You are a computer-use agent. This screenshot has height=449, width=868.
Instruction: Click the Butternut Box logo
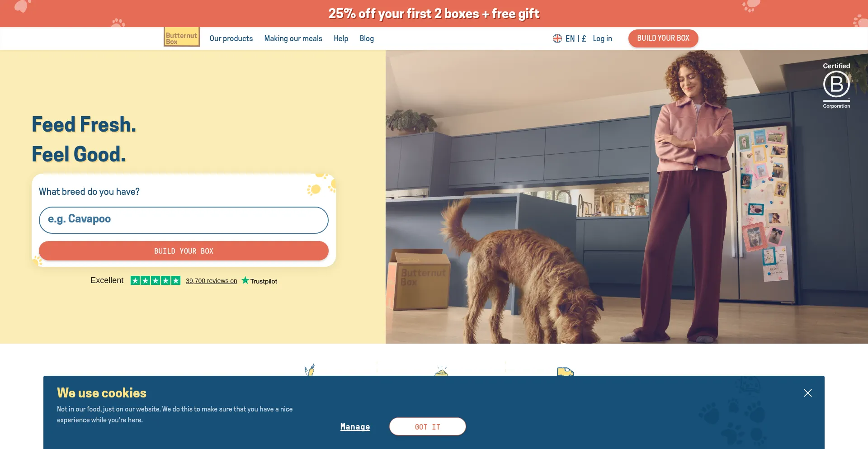pos(182,37)
